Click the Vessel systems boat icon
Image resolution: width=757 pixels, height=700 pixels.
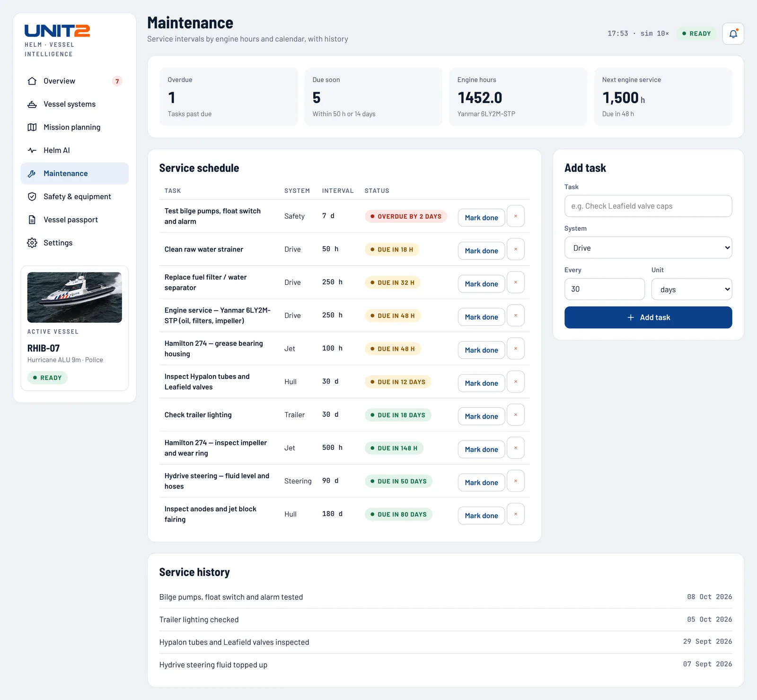click(x=32, y=104)
